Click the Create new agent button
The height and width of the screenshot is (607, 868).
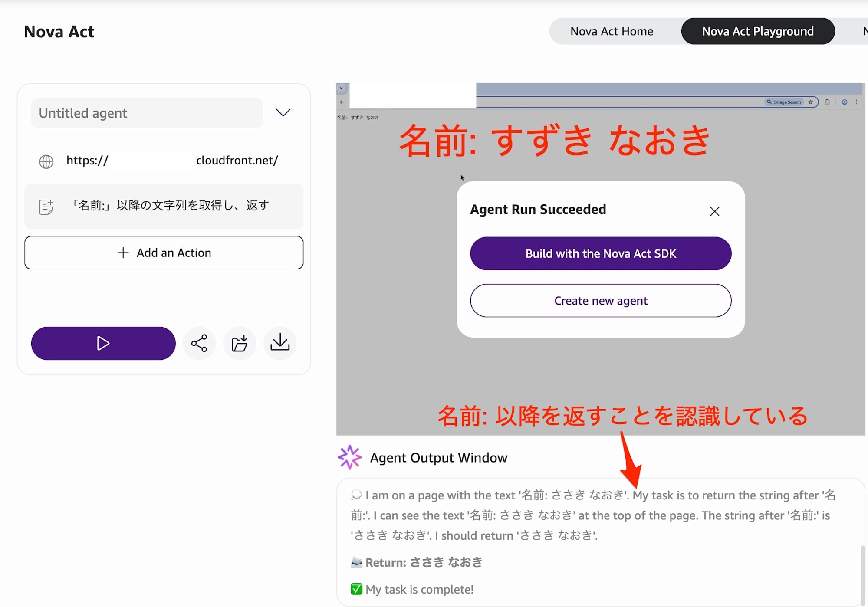(x=601, y=301)
